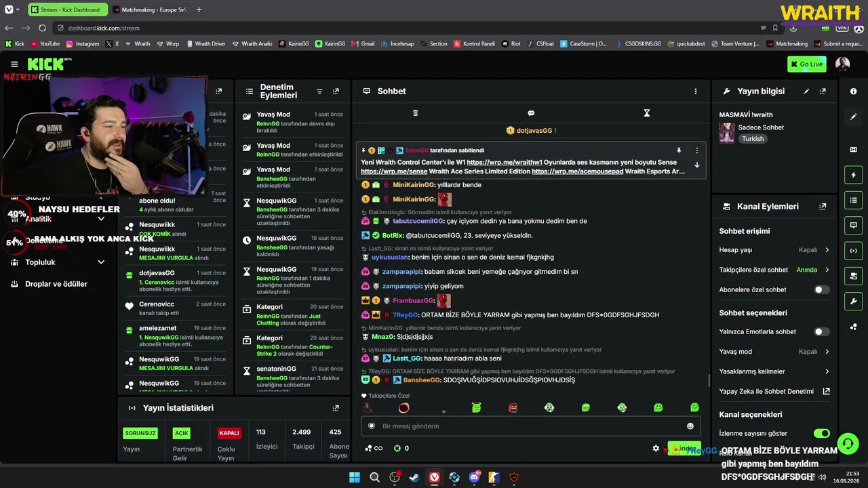This screenshot has height=488, width=868.
Task: Open Yasaklanmış kelimeler settings
Action: click(x=774, y=371)
